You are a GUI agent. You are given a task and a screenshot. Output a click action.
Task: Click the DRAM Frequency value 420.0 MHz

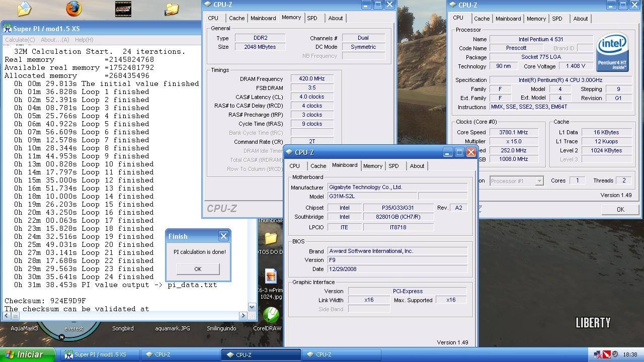311,79
